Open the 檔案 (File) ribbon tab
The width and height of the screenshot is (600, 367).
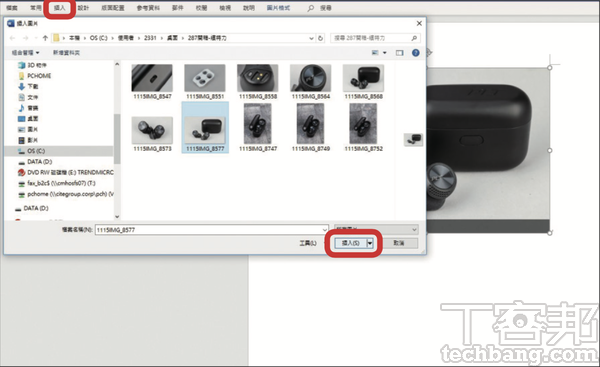(12, 8)
